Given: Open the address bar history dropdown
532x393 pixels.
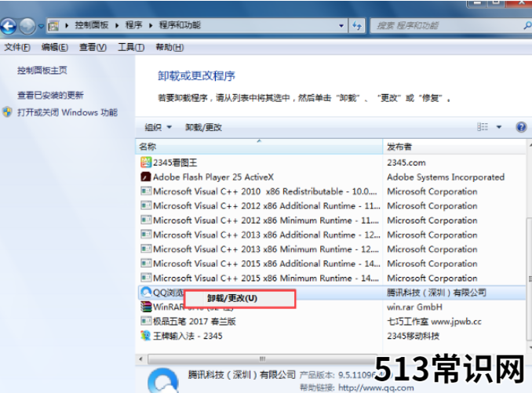Looking at the screenshot, I should point(341,26).
